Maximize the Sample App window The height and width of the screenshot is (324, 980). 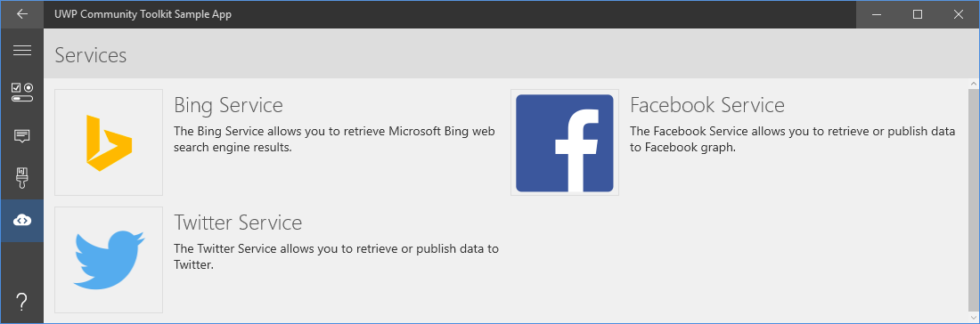(918, 14)
